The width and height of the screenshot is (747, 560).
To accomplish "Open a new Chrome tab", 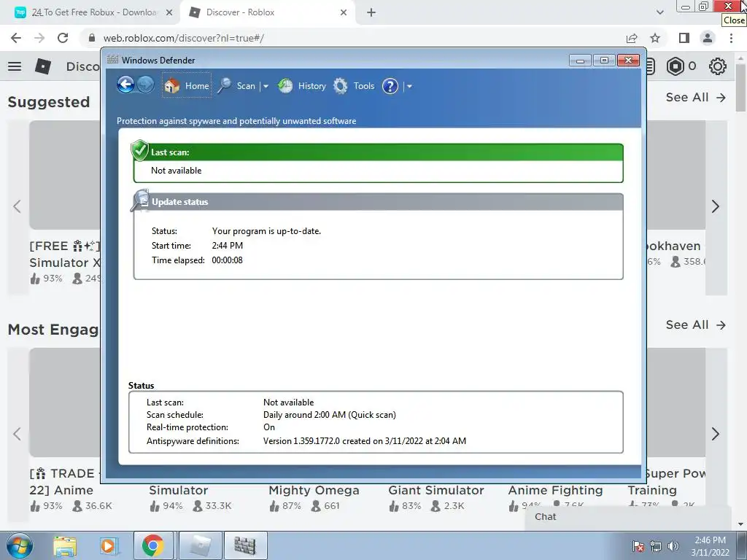I will [371, 13].
